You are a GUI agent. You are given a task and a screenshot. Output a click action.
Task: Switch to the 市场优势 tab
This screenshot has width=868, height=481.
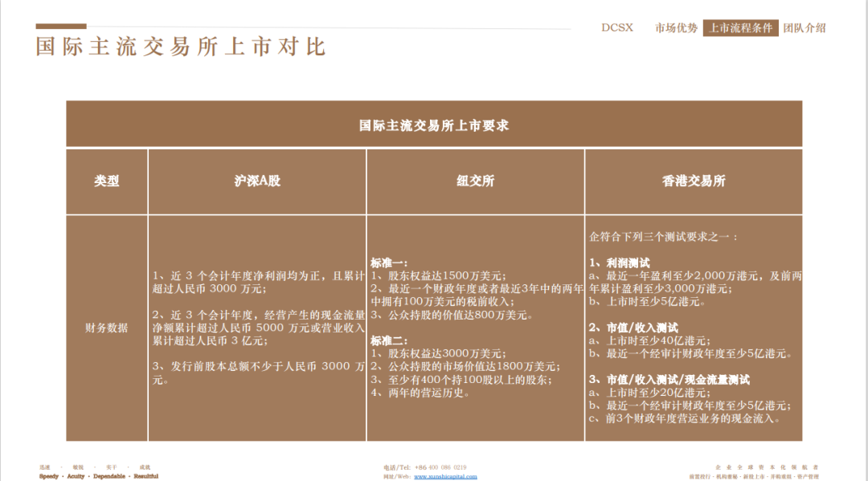click(x=676, y=27)
